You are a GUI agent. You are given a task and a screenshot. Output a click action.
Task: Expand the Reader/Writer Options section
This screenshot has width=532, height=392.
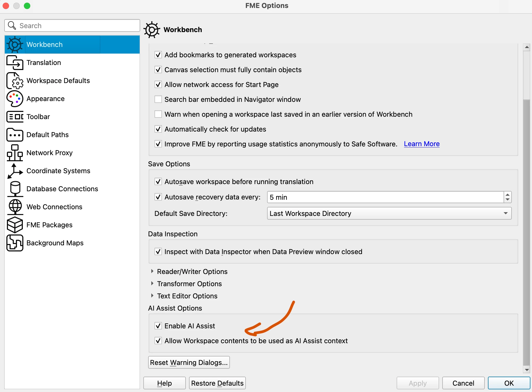pos(152,271)
